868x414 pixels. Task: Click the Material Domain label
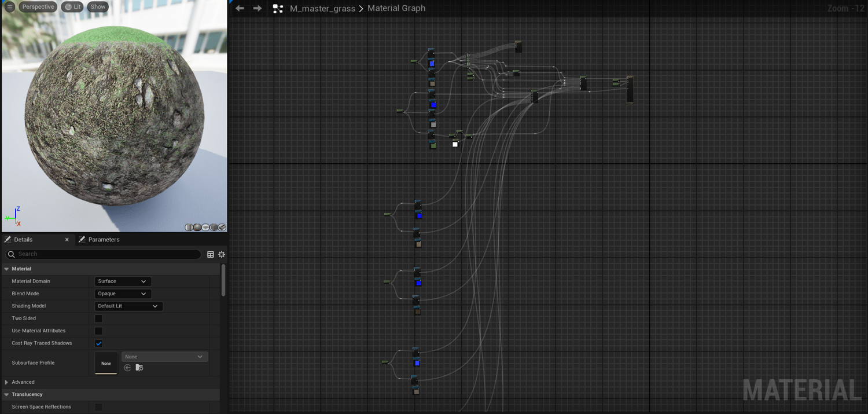pos(31,281)
